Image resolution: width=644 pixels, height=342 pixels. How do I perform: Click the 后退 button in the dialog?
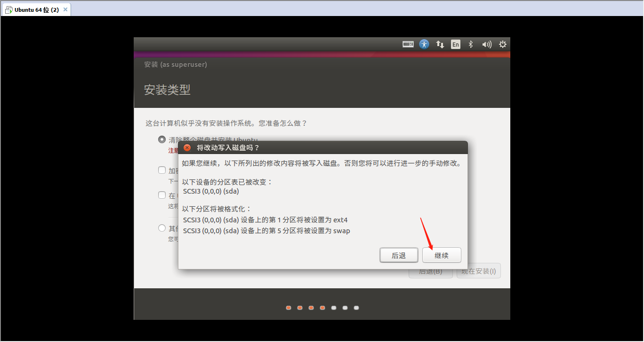pos(399,255)
